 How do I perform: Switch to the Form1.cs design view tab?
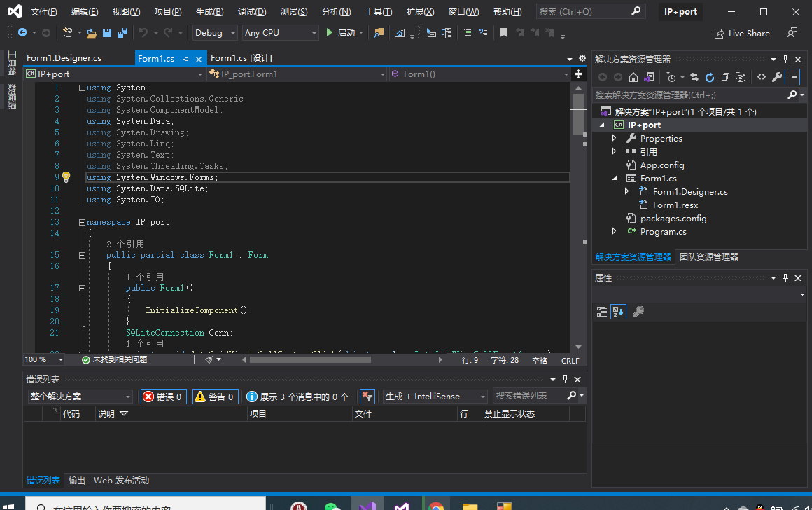pos(241,58)
